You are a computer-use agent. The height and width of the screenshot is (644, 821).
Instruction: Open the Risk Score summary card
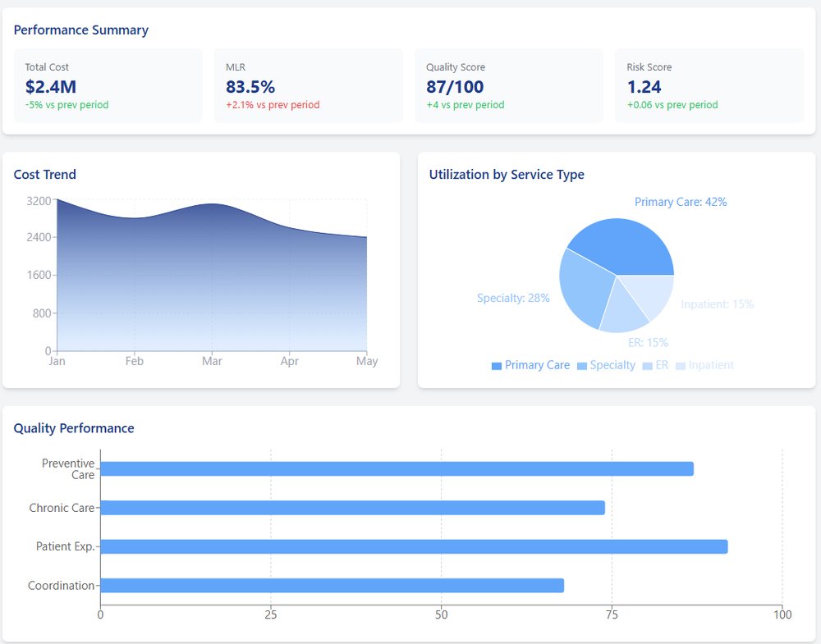pyautogui.click(x=709, y=86)
